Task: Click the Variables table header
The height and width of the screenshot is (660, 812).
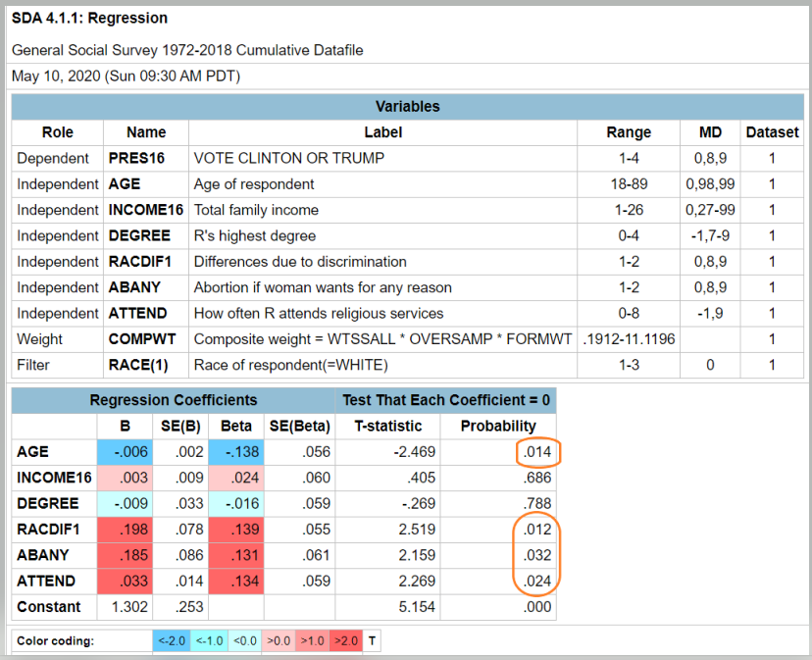Action: [x=408, y=107]
